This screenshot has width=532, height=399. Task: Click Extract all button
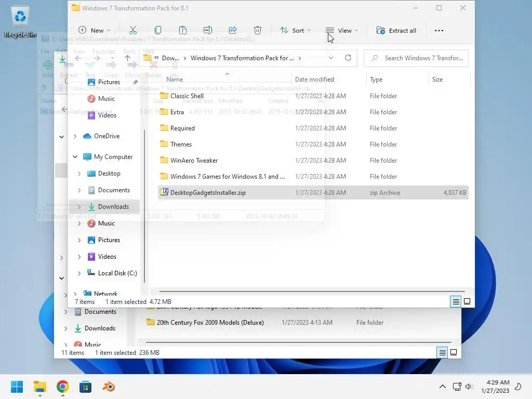tap(396, 31)
